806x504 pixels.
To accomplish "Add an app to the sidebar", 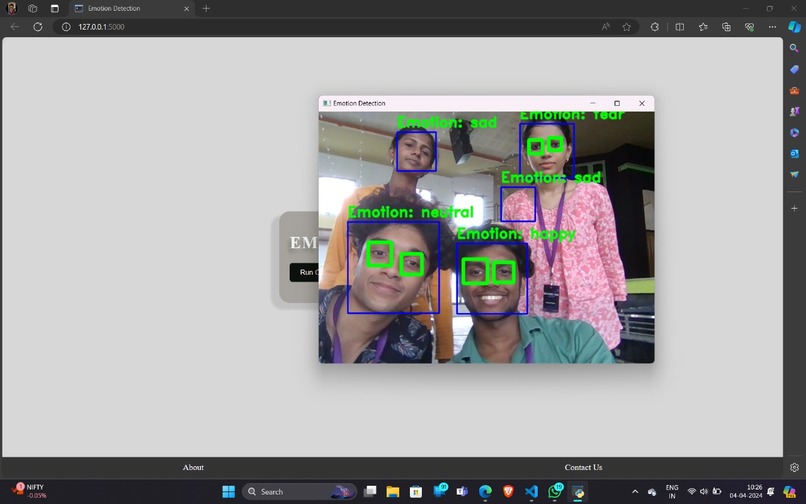I will point(794,208).
